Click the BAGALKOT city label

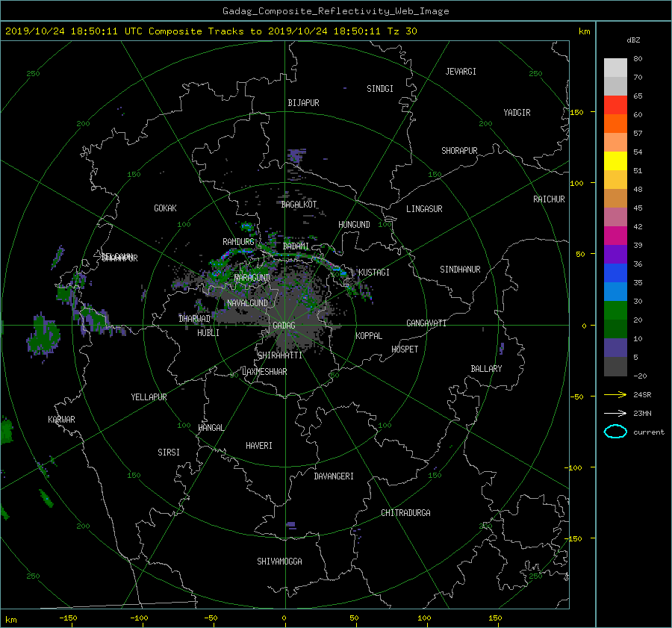(x=299, y=205)
